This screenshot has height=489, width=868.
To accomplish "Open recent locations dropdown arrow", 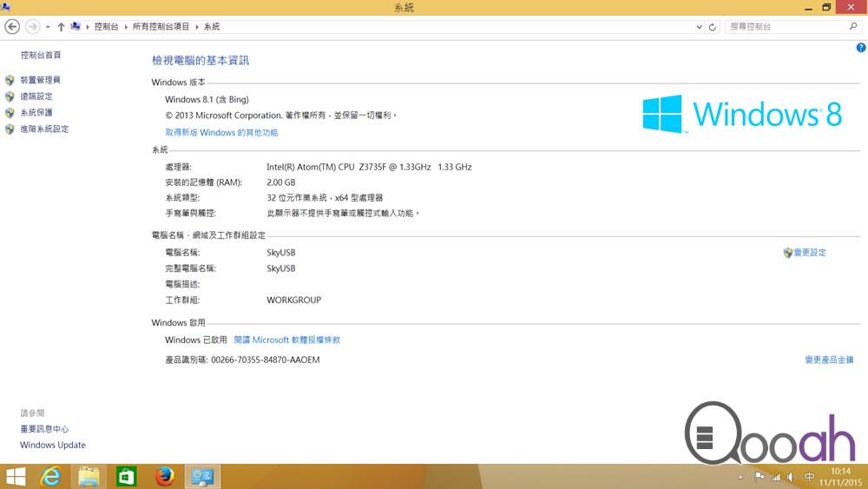I will (x=48, y=27).
